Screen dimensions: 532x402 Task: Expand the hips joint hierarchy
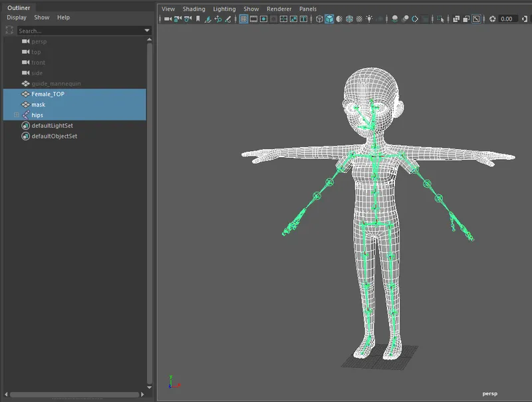point(15,114)
